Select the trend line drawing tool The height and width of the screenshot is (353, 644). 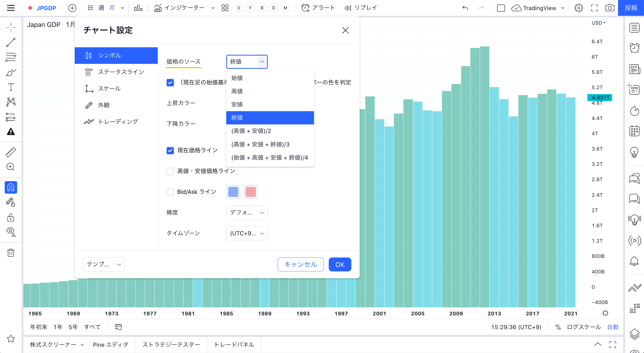click(11, 42)
